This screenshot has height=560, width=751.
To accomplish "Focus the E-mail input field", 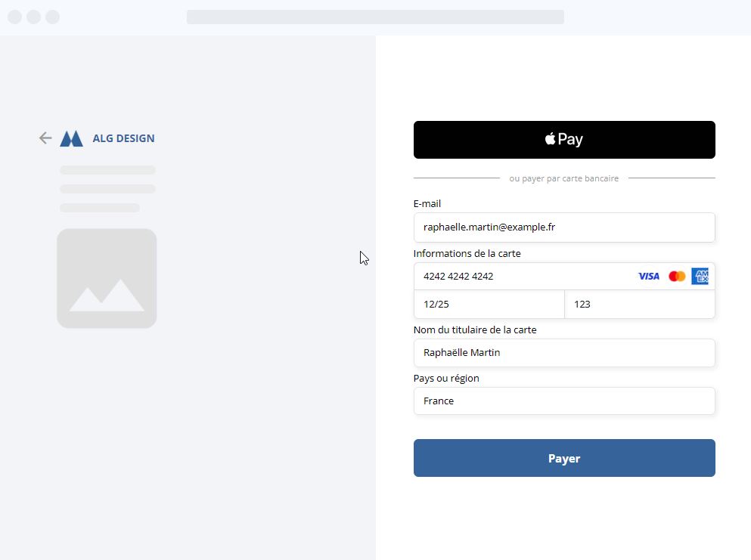I will tap(564, 227).
